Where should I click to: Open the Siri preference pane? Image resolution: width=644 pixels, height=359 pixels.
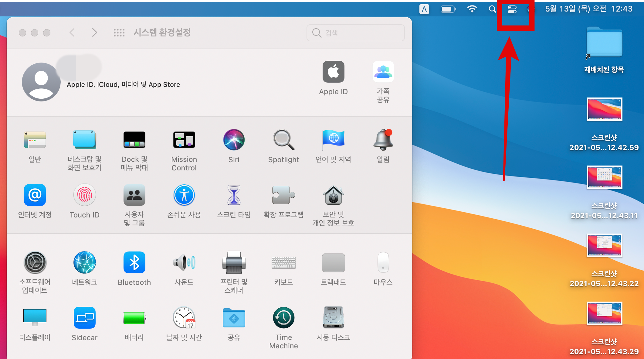click(234, 140)
